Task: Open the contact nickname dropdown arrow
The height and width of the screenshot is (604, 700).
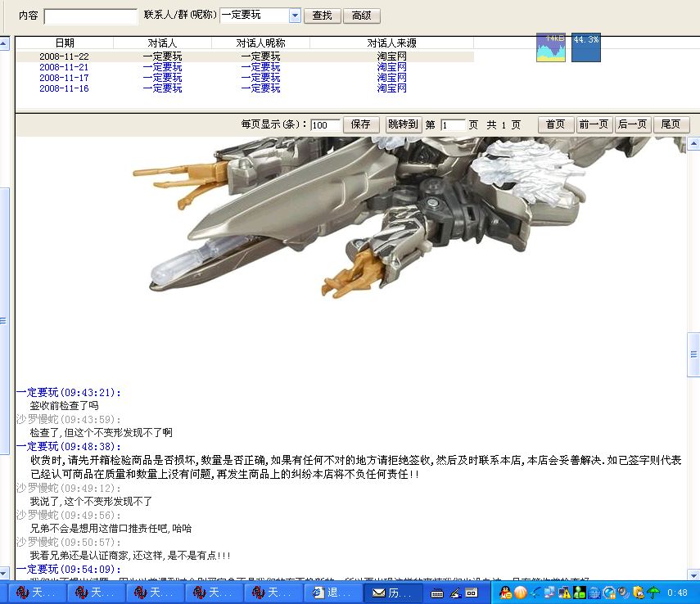Action: pos(295,16)
